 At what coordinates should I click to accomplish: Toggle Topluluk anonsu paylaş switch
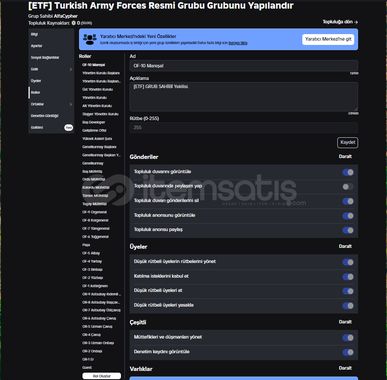coord(348,230)
